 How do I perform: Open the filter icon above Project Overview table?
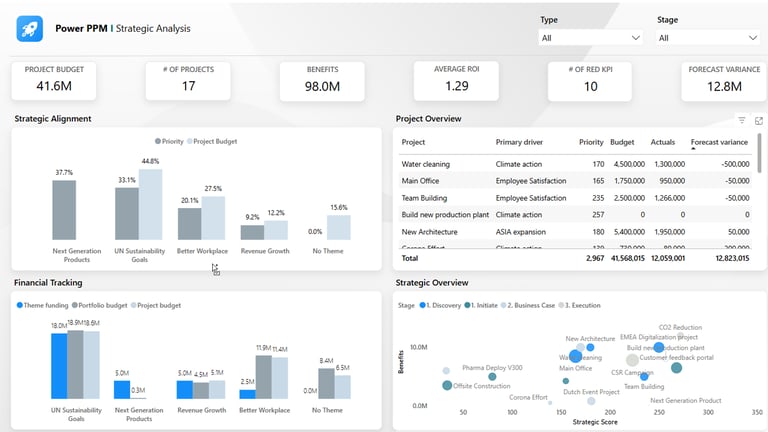pyautogui.click(x=742, y=120)
